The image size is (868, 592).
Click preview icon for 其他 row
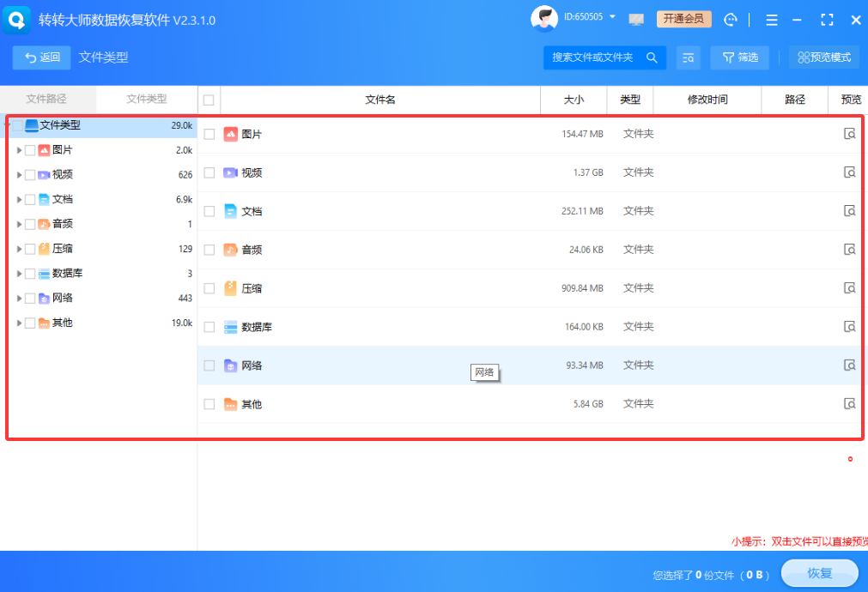849,404
